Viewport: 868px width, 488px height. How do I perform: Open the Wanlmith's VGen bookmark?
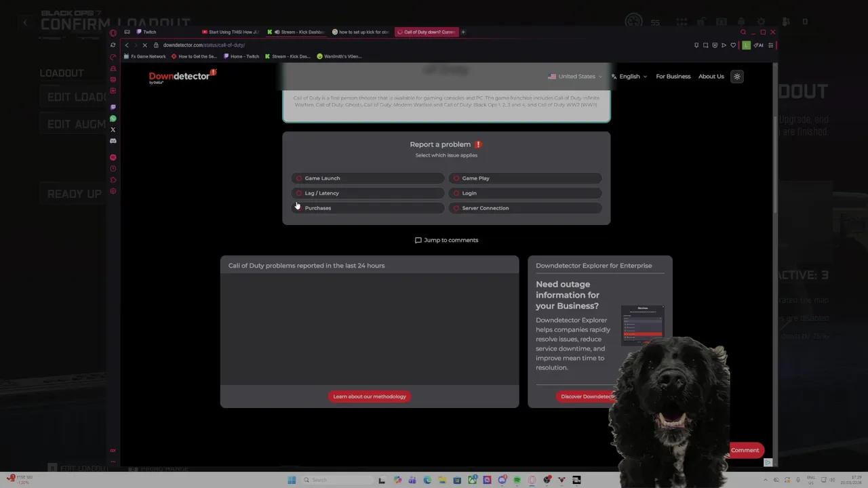[339, 56]
